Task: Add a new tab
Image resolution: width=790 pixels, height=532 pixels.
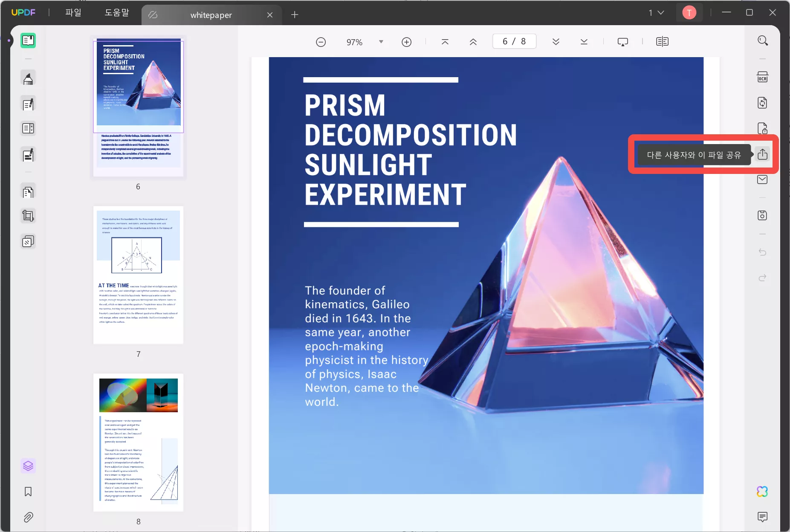Action: click(x=295, y=15)
